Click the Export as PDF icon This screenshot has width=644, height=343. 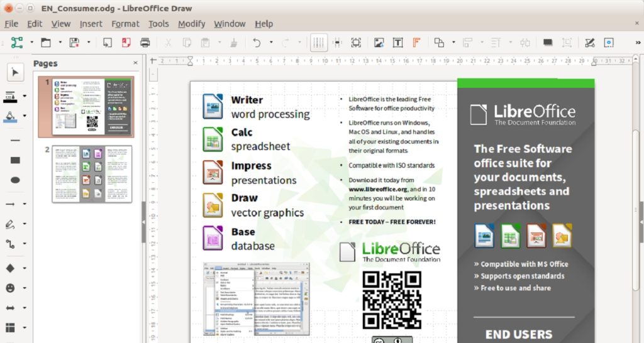pyautogui.click(x=126, y=43)
